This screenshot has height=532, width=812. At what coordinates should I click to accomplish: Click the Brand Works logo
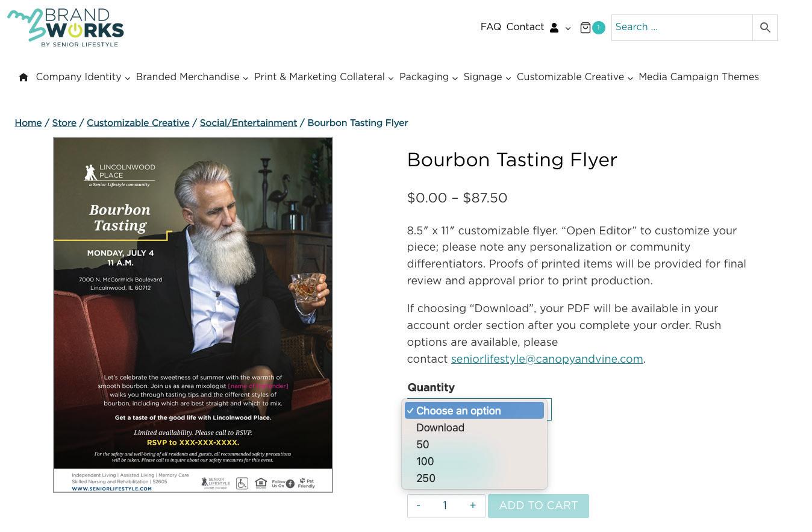[x=66, y=28]
